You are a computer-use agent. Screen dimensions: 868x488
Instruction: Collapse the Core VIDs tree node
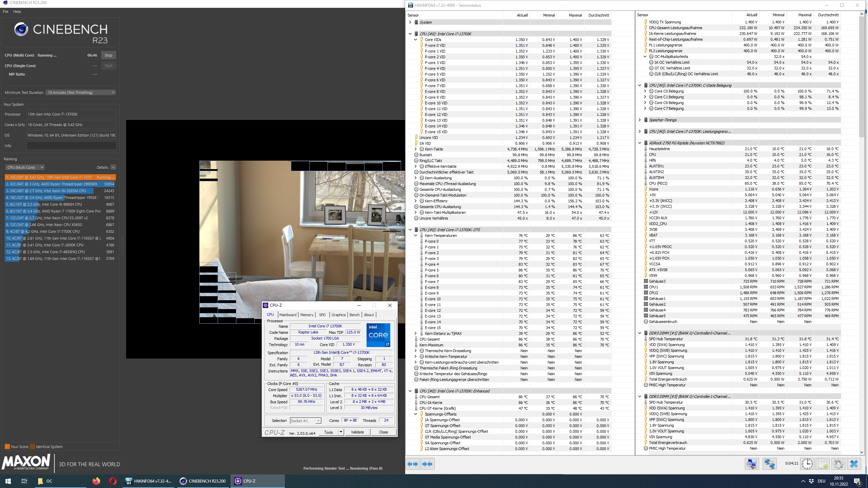pos(415,40)
